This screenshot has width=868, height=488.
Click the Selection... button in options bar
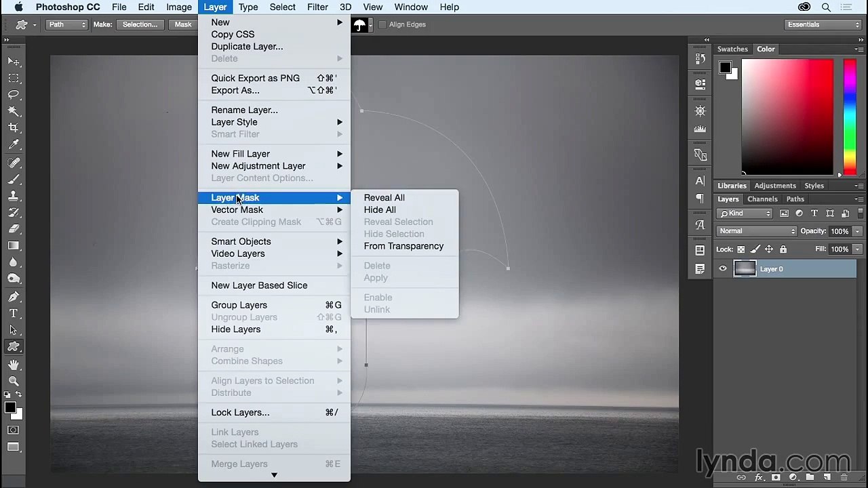140,24
